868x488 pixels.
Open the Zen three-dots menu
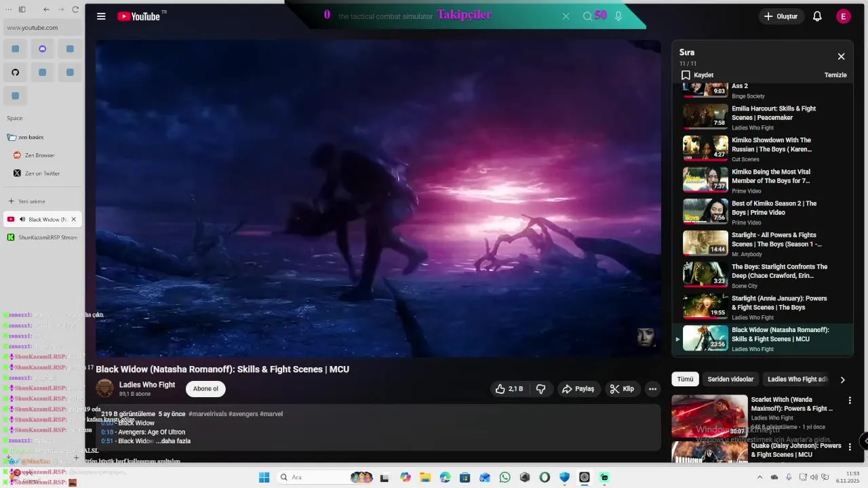coord(8,9)
